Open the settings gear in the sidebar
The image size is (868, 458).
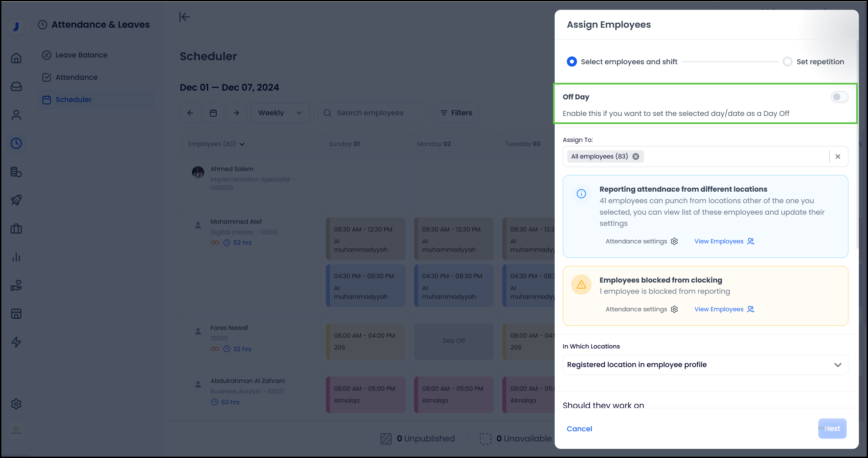pos(16,404)
